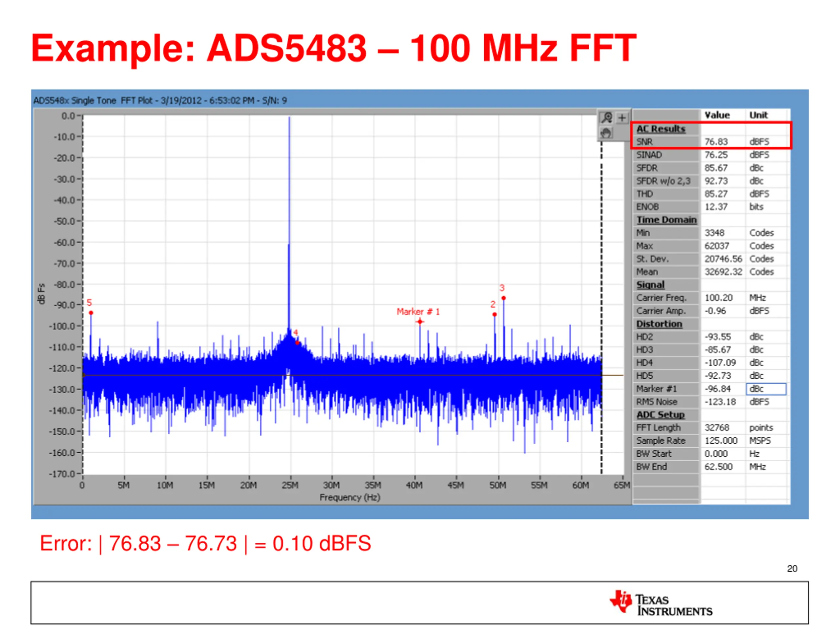Image resolution: width=840 pixels, height=630 pixels.
Task: Click the ADS548x Single Tone FFT Plot title
Action: click(160, 101)
